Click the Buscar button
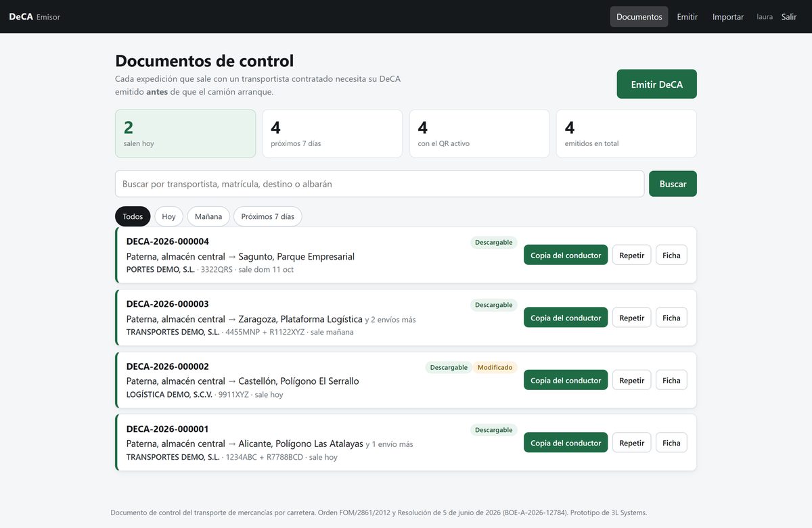Viewport: 812px width, 528px height. [673, 184]
